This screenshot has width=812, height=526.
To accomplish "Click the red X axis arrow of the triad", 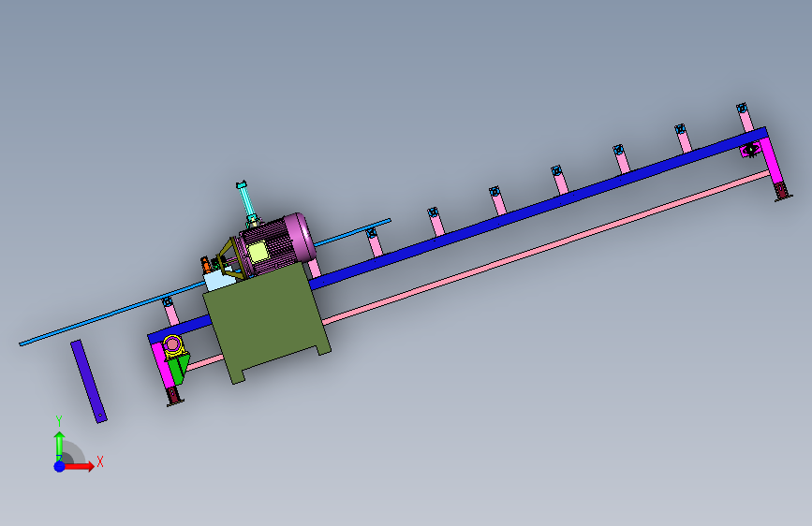I will [x=78, y=466].
